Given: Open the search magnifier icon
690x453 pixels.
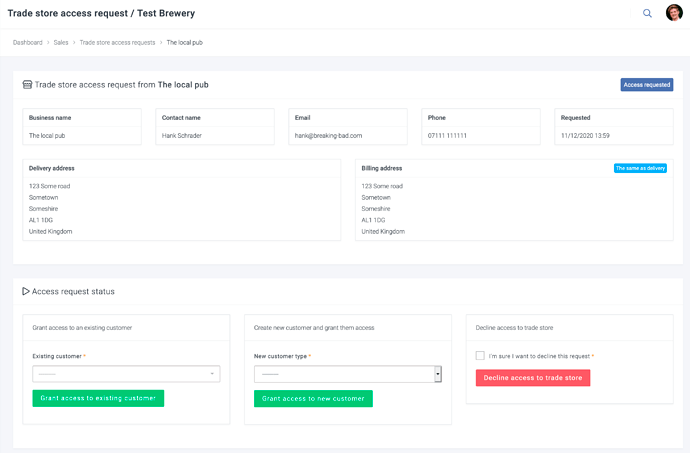Looking at the screenshot, I should 647,13.
